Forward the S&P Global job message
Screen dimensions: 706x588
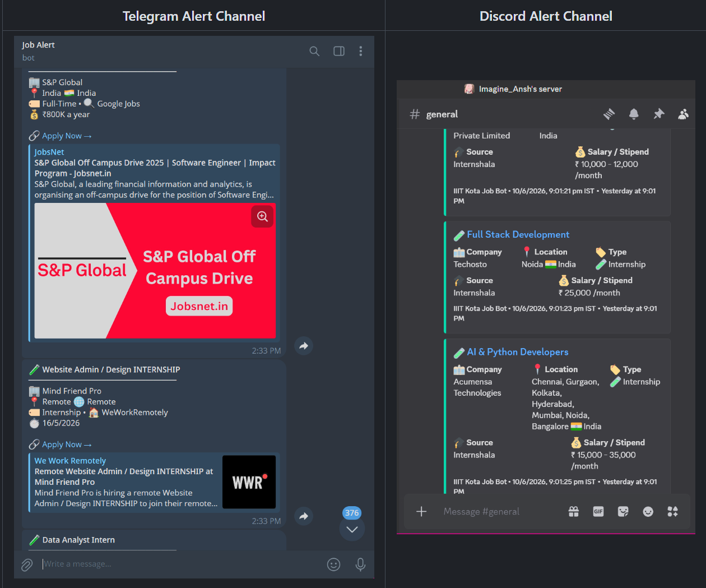pos(304,346)
